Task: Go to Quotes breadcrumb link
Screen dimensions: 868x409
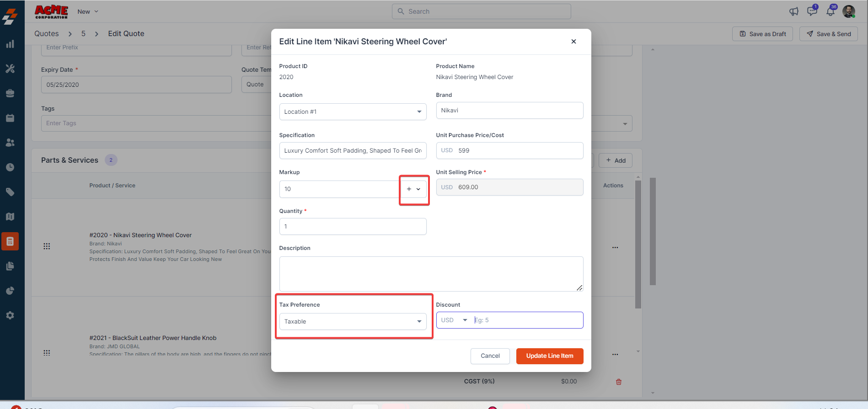Action: pos(47,34)
